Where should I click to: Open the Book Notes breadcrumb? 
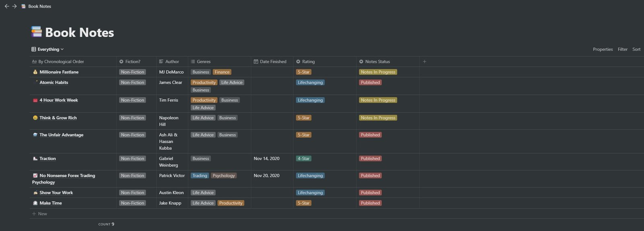pyautogui.click(x=36, y=6)
